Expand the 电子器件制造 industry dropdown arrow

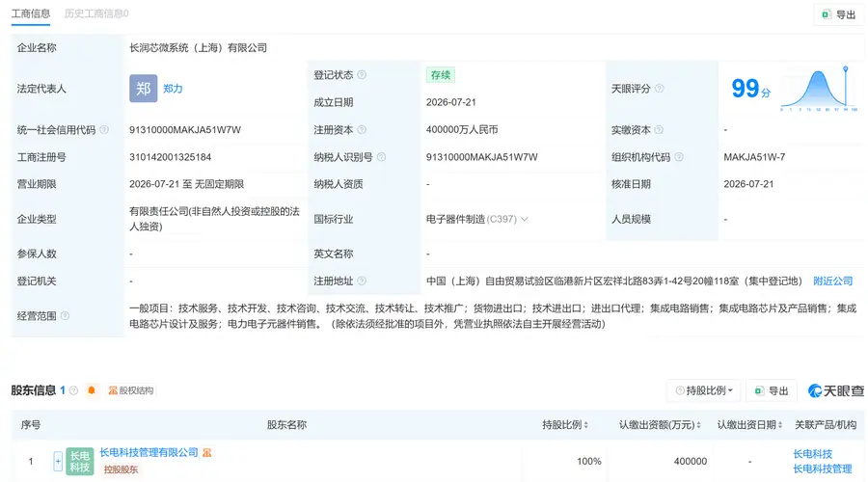525,219
